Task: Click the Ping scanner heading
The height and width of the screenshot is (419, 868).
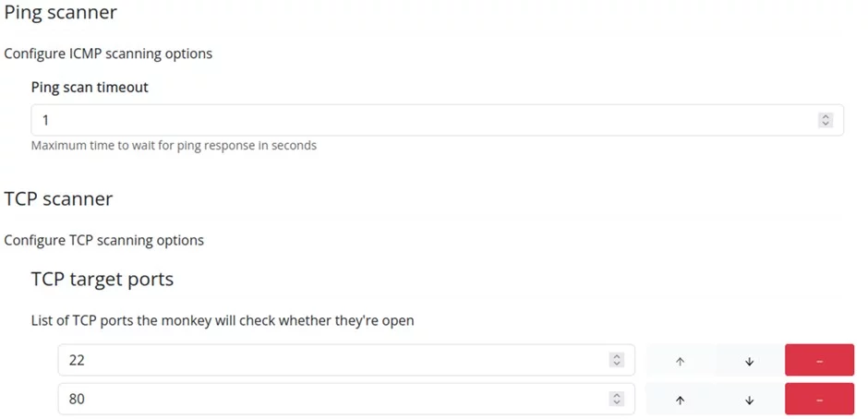Action: pos(61,14)
